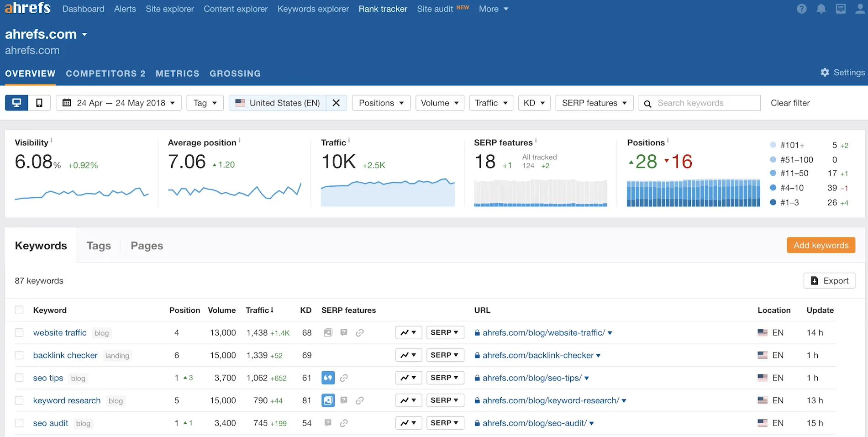This screenshot has height=437, width=868.
Task: Select the backlink checker row checkbox
Action: click(19, 355)
